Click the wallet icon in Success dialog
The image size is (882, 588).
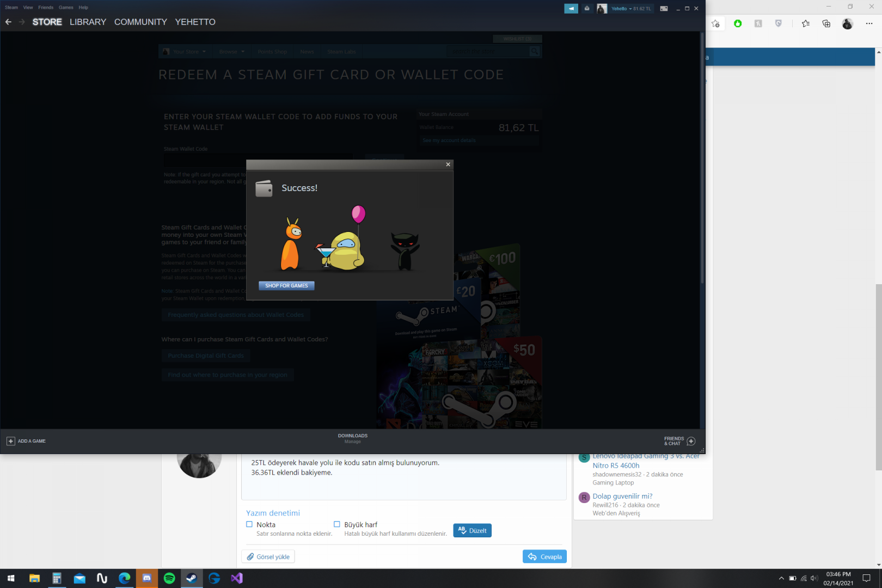(x=264, y=188)
